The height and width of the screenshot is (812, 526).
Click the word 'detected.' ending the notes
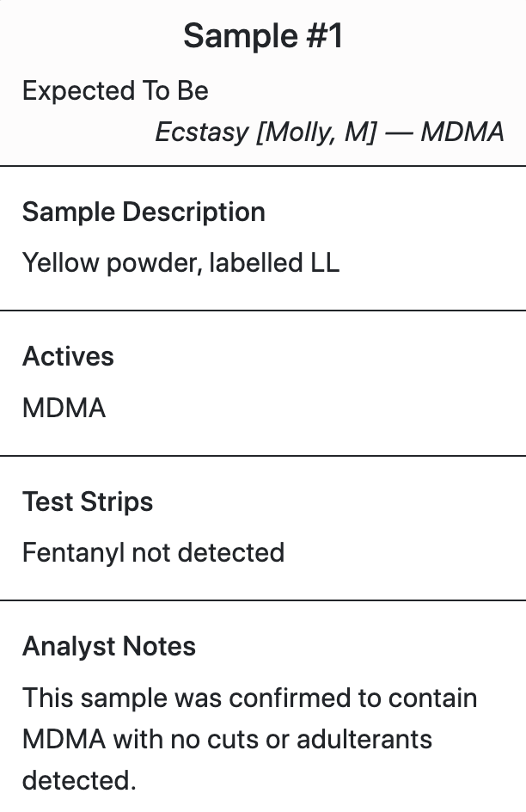point(79,780)
